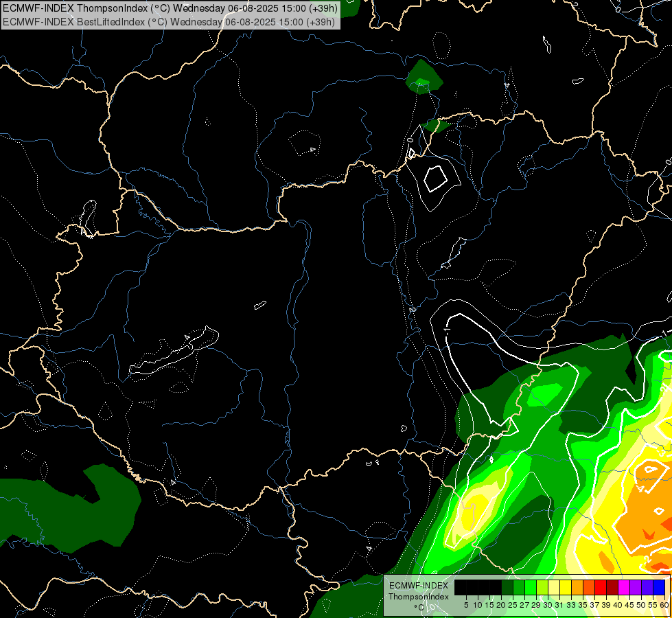
Task: Click the ThompsonIndex label inside the legend box
Action: click(x=419, y=597)
